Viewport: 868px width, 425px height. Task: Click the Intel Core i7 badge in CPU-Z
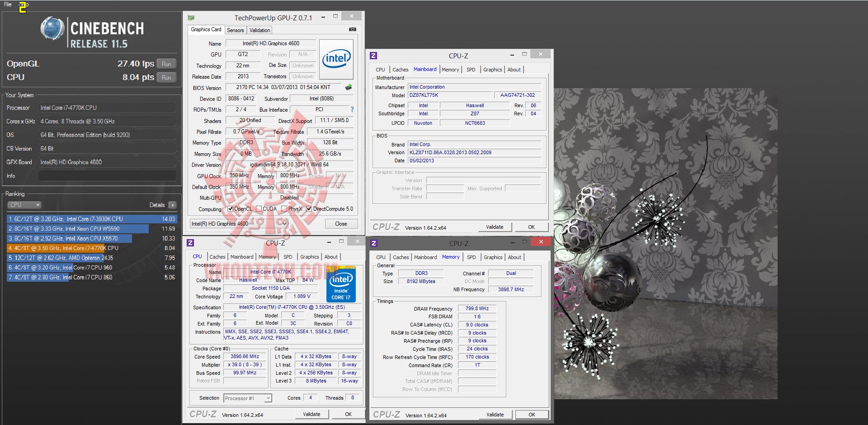coord(341,284)
